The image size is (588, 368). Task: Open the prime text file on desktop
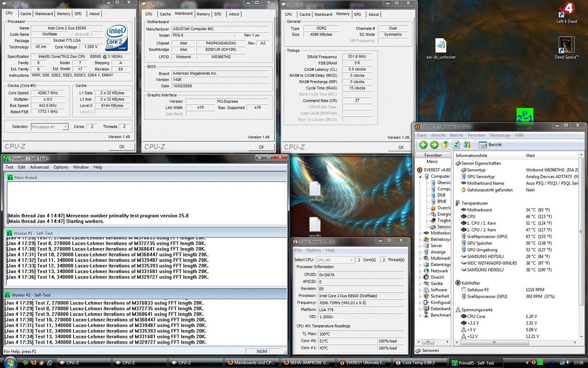pyautogui.click(x=315, y=192)
